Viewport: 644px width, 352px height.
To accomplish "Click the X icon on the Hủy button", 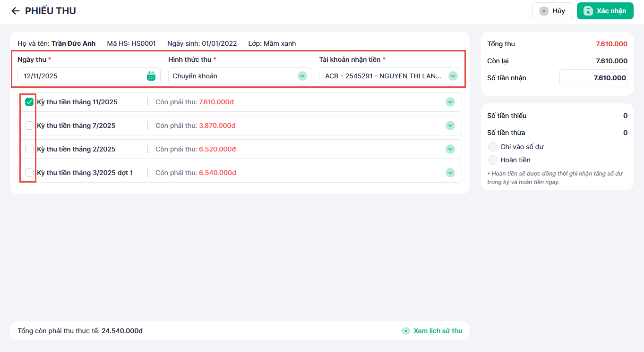I will [x=544, y=11].
